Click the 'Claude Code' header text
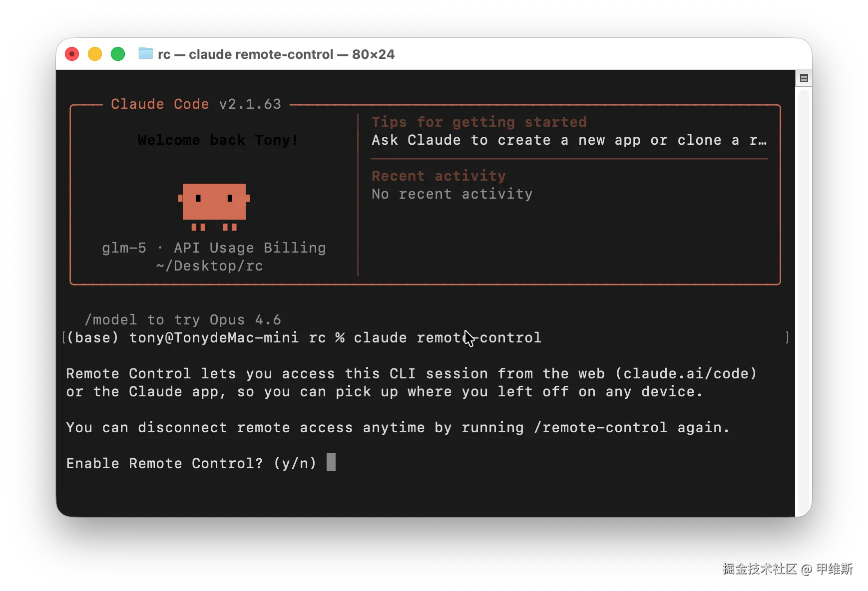868x591 pixels. [x=160, y=104]
